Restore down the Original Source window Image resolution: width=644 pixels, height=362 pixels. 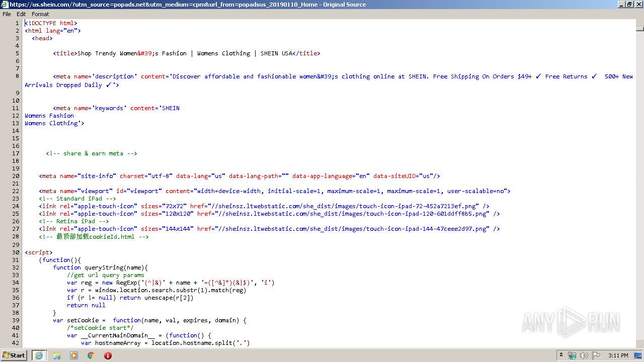click(629, 5)
